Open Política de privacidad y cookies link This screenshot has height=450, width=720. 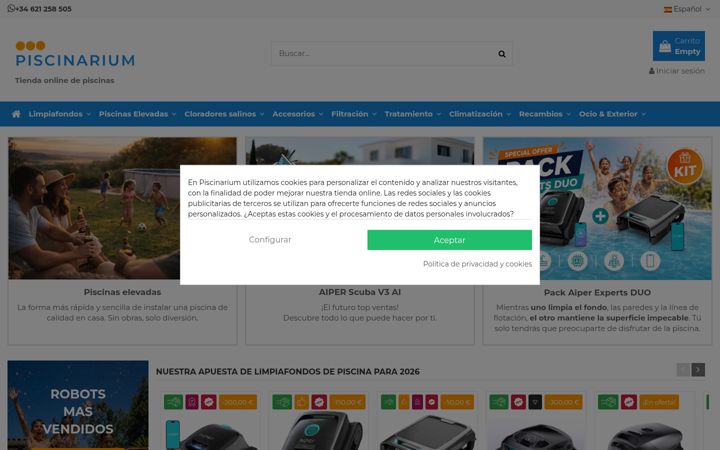pos(478,264)
